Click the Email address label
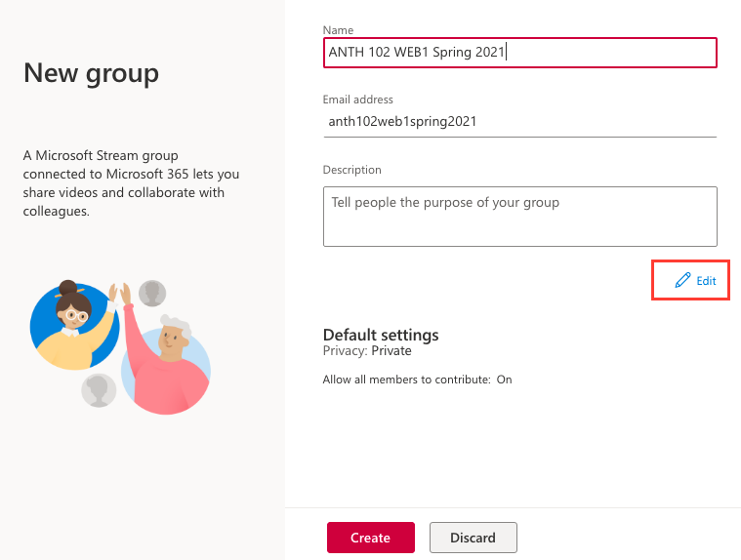 (357, 100)
